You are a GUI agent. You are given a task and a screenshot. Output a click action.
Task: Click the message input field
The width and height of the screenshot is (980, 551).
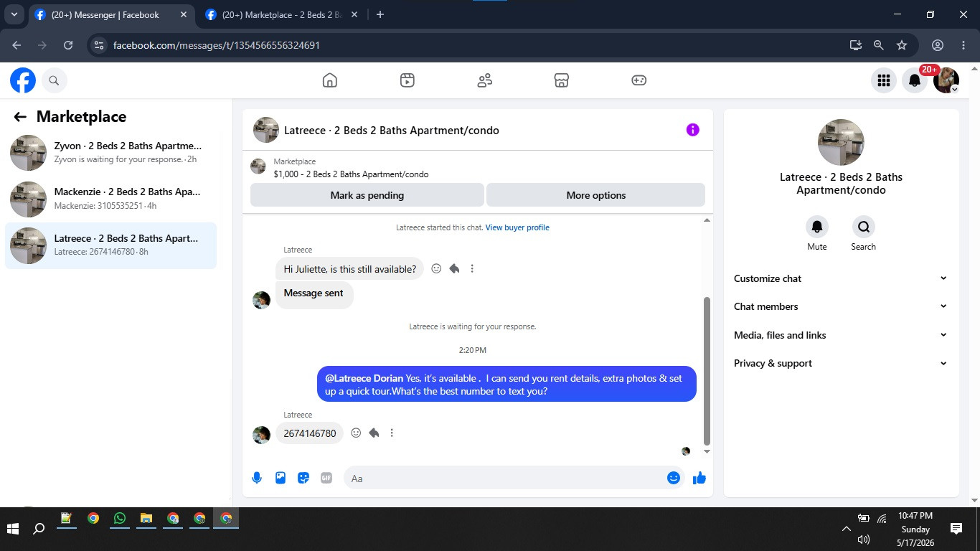tap(504, 478)
